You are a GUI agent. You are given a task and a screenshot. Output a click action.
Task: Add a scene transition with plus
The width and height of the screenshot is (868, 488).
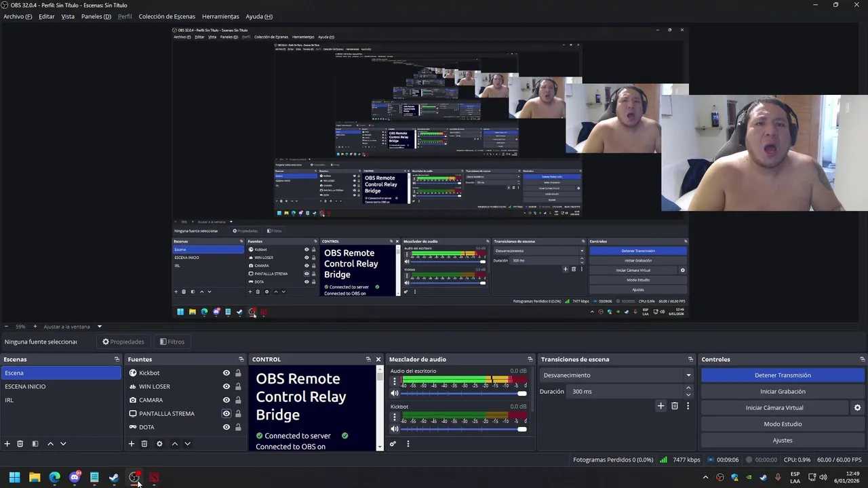(x=660, y=406)
